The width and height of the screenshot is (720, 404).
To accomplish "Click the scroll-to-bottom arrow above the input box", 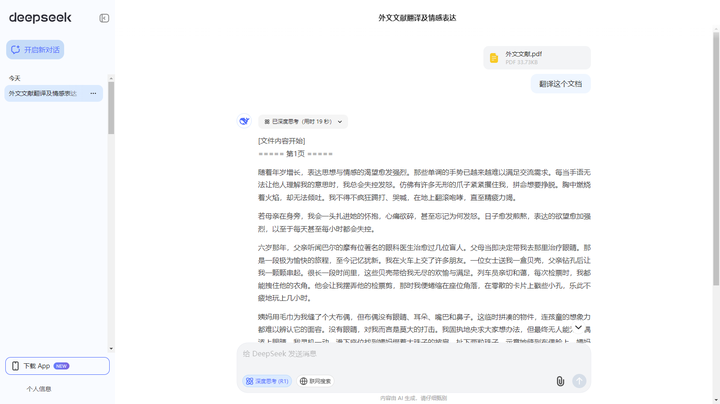I will point(579,327).
